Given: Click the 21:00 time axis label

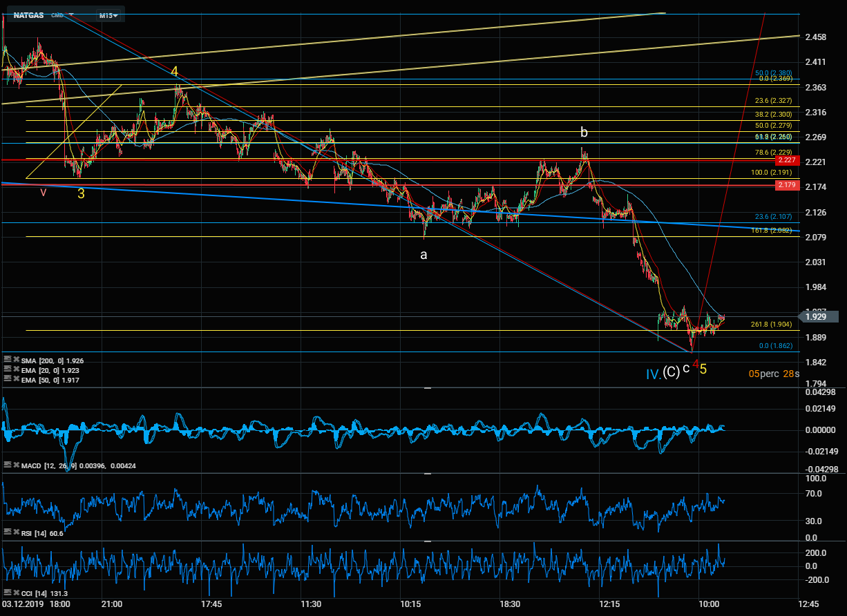Looking at the screenshot, I should (x=112, y=604).
